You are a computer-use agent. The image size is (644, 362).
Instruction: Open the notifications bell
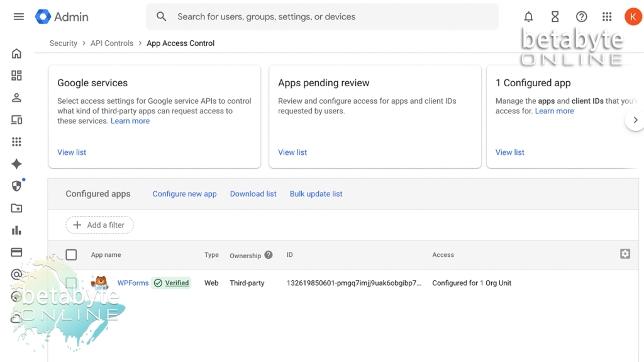[x=528, y=17]
